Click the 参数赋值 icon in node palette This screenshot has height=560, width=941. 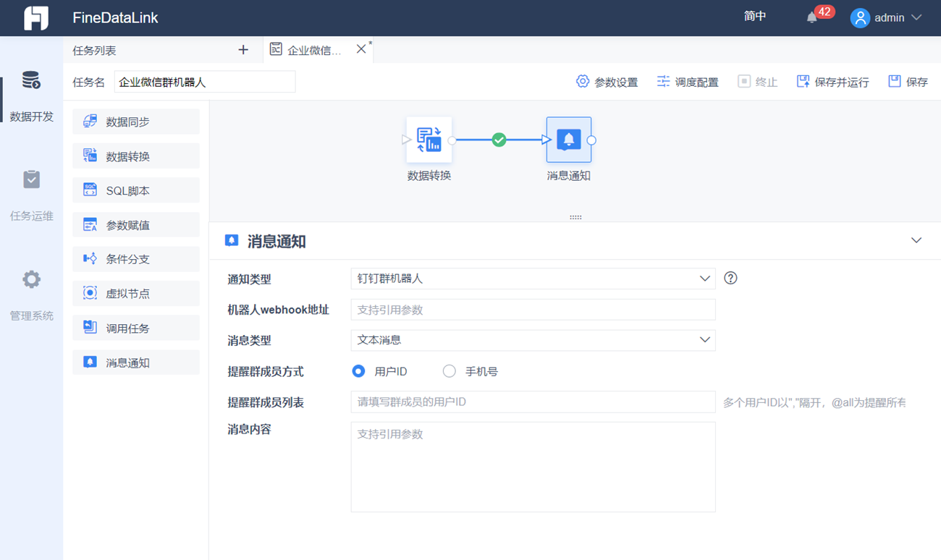tap(90, 225)
